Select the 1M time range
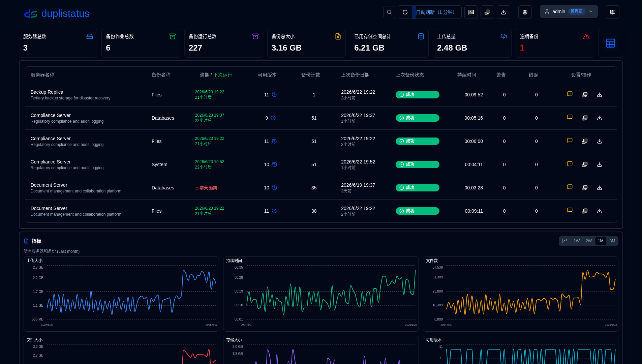642x364 pixels. coord(601,241)
